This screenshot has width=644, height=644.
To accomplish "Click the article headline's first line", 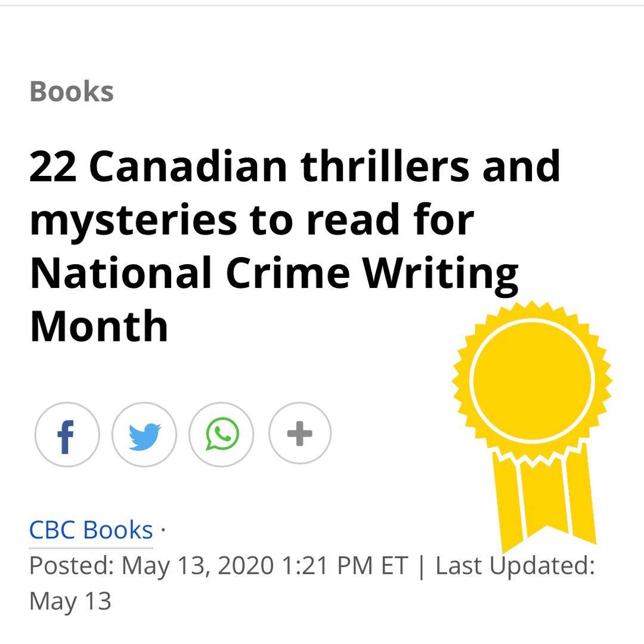I will pyautogui.click(x=295, y=166).
